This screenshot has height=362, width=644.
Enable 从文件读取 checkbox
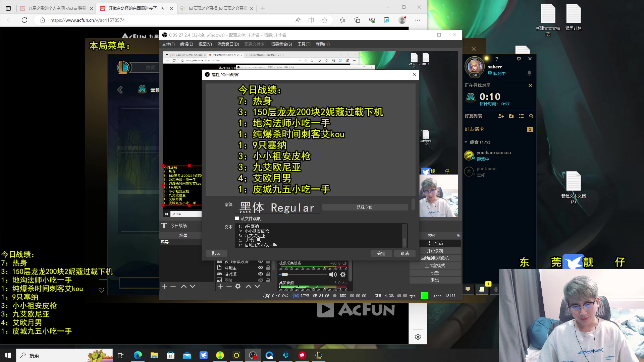237,219
